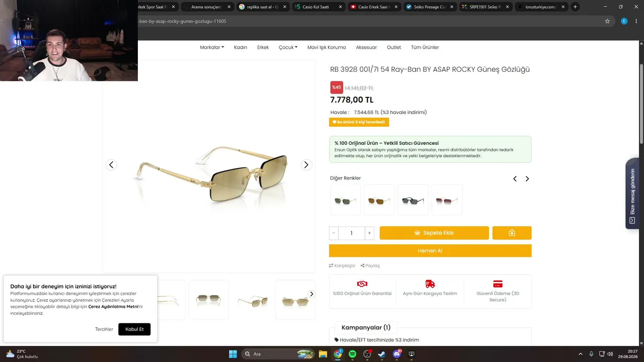Click the Güvenli Ödeme card icon
This screenshot has width=644, height=362.
coord(498,284)
